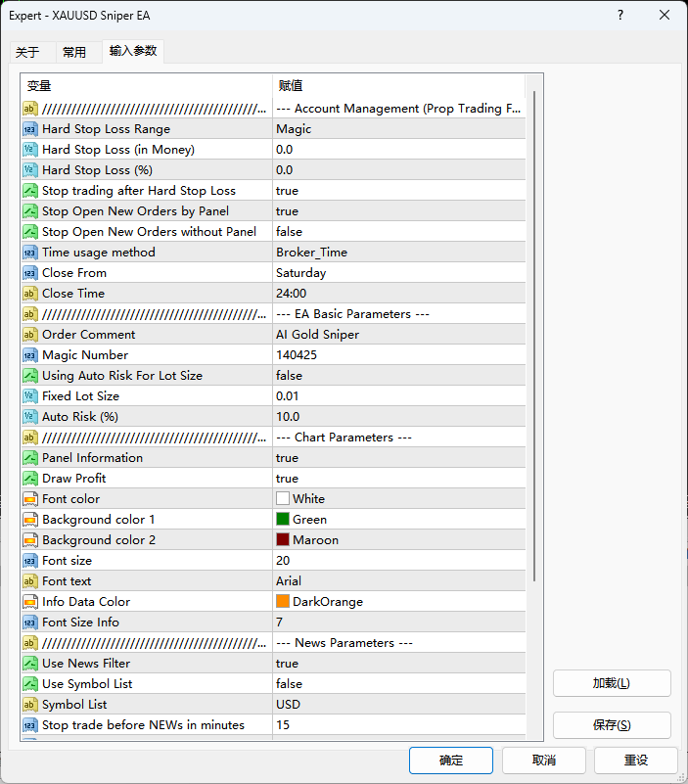Image resolution: width=688 pixels, height=784 pixels.
Task: Click the decimal icon beside Hard Stop Loss (in Money)
Action: (x=30, y=150)
